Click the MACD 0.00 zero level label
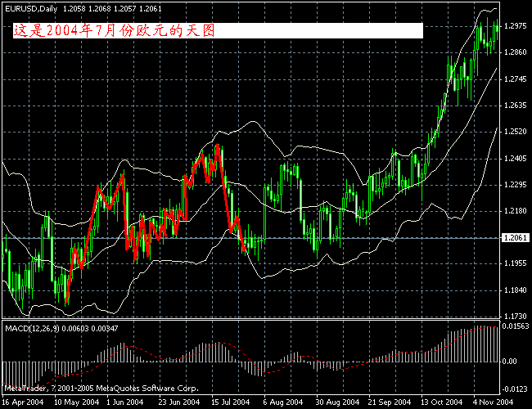Screen dimensions: 532x409 point(509,361)
